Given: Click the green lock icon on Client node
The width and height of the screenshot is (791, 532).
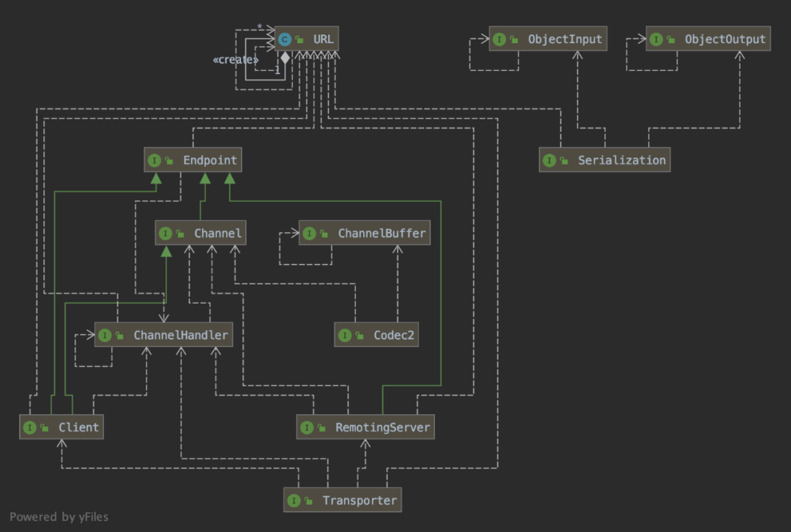Looking at the screenshot, I should coord(45,427).
